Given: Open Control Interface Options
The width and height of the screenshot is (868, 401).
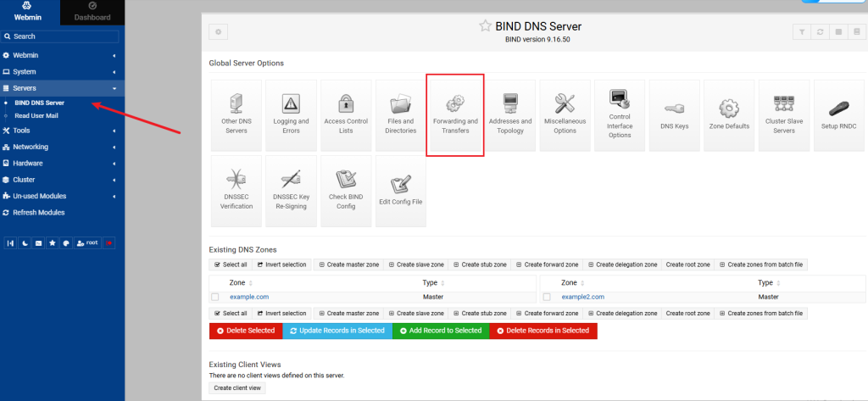Looking at the screenshot, I should coord(620,115).
